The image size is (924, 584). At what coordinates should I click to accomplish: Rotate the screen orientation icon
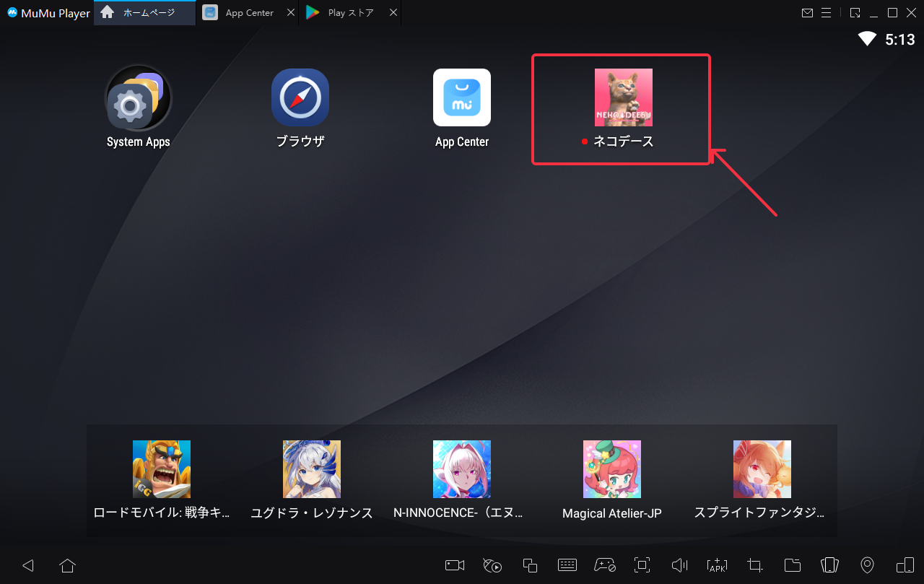pos(905,565)
